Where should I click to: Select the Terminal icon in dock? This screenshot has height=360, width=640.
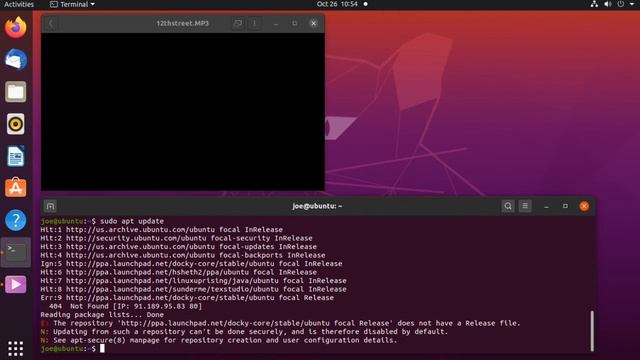16,252
